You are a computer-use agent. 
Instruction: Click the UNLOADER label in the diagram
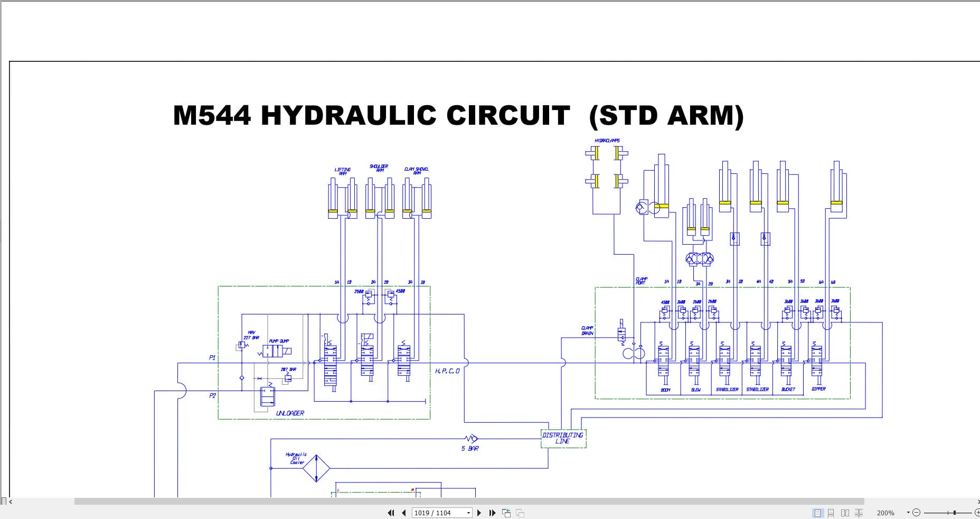[290, 413]
